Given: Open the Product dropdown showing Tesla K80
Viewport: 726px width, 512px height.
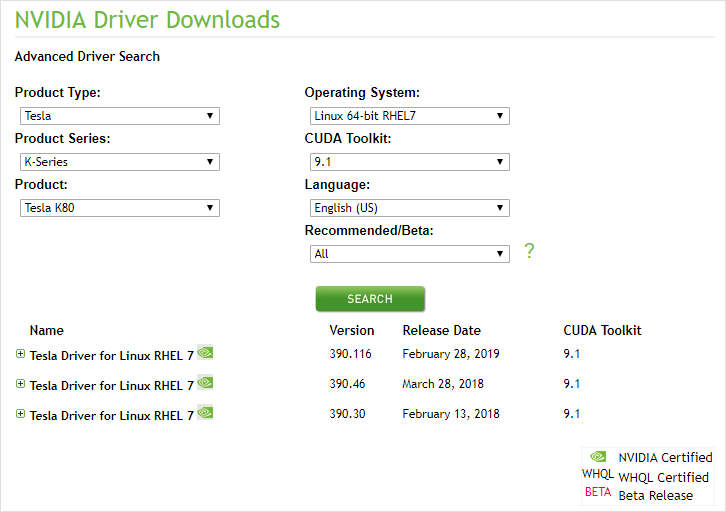Looking at the screenshot, I should tap(120, 208).
